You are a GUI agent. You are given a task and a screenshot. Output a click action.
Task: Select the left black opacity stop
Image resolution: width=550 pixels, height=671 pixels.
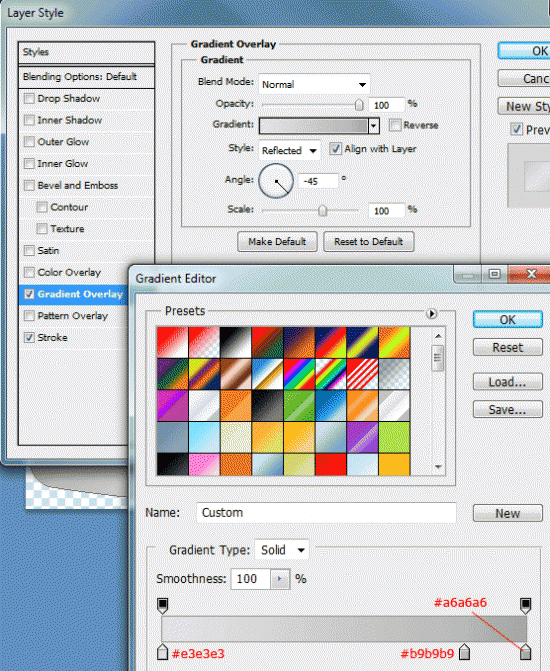click(163, 605)
